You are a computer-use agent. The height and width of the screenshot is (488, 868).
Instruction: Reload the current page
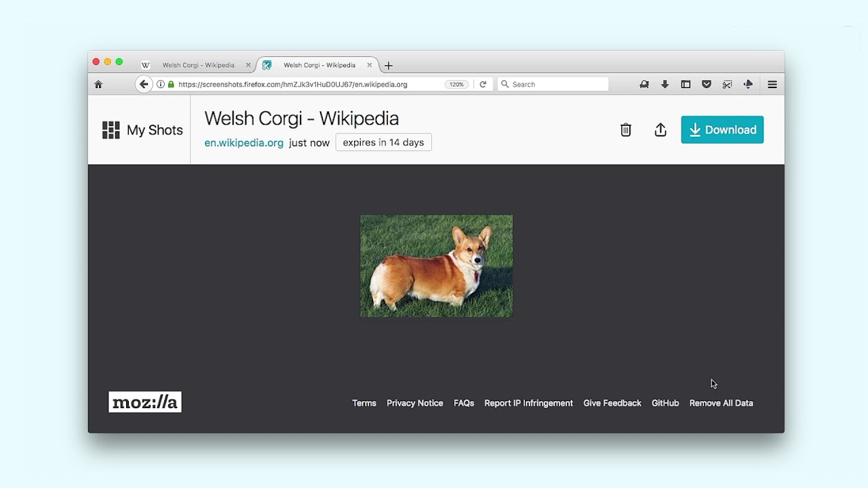point(483,85)
